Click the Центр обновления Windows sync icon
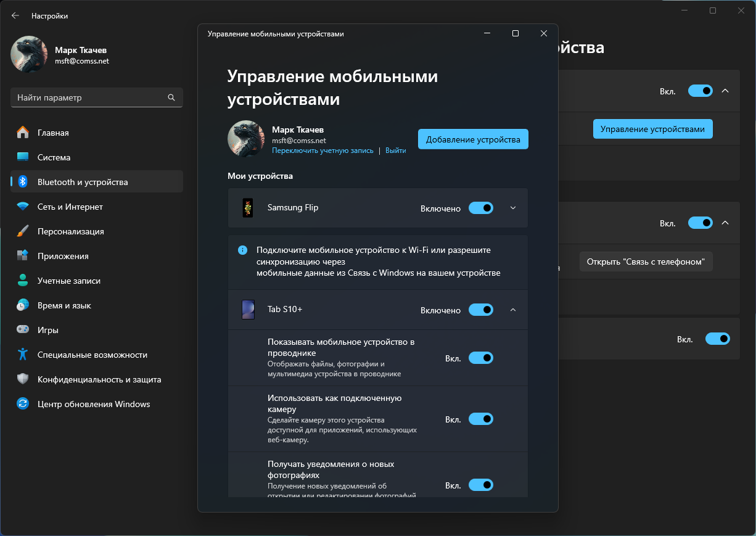Viewport: 756px width, 536px height. [23, 404]
